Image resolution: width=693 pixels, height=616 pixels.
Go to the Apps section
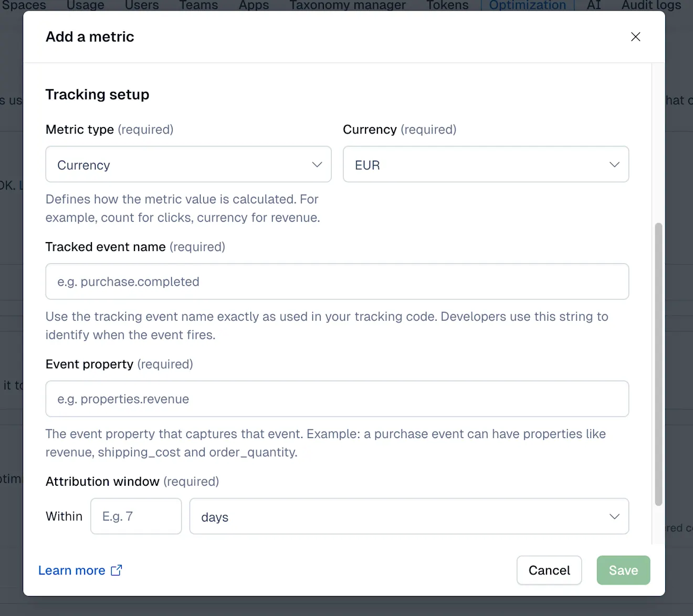pos(253,6)
